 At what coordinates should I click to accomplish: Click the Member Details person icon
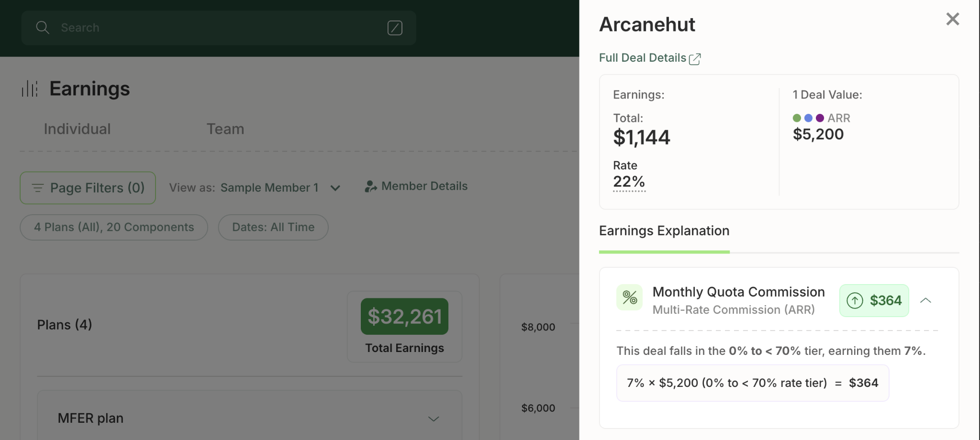click(371, 187)
